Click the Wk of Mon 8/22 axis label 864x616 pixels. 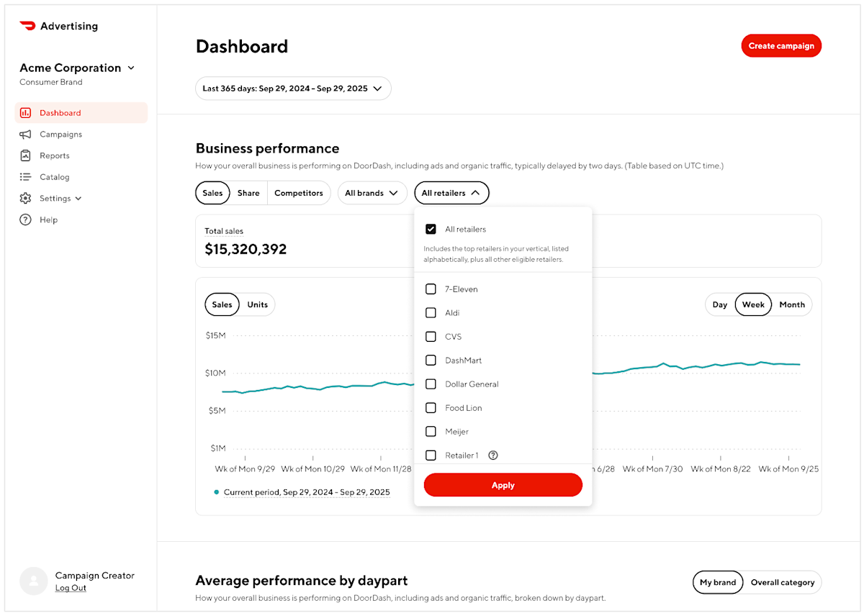click(x=721, y=468)
